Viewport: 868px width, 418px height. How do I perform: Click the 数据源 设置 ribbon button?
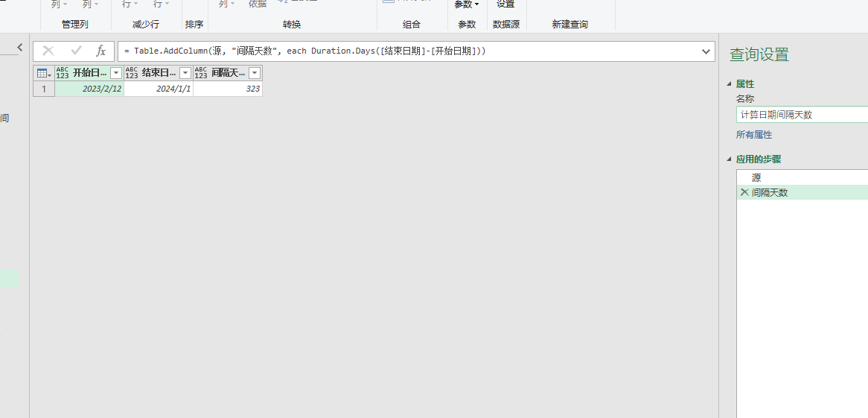point(505,5)
